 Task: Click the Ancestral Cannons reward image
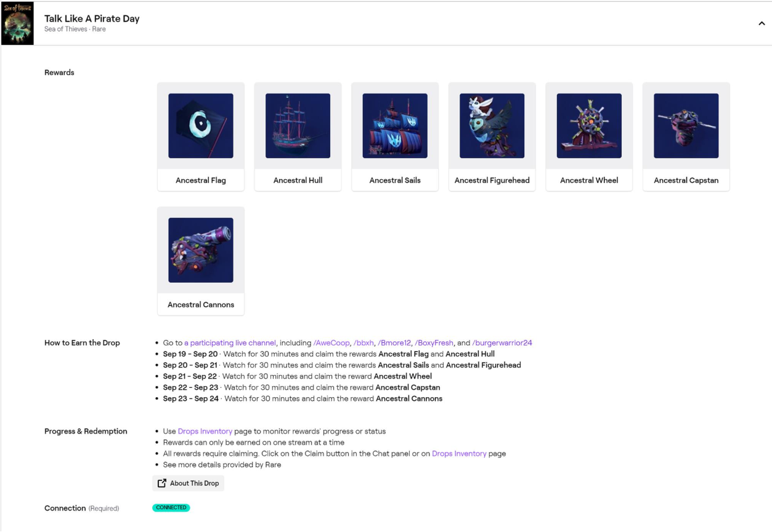tap(201, 250)
